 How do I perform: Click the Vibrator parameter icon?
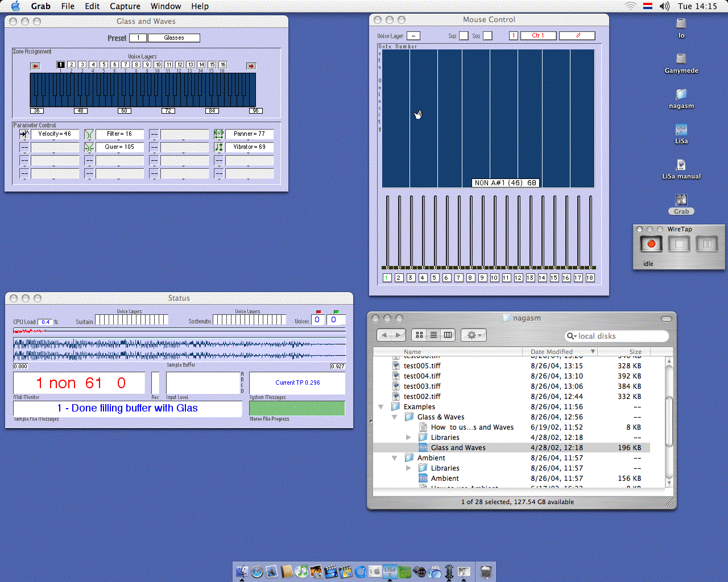[x=219, y=147]
